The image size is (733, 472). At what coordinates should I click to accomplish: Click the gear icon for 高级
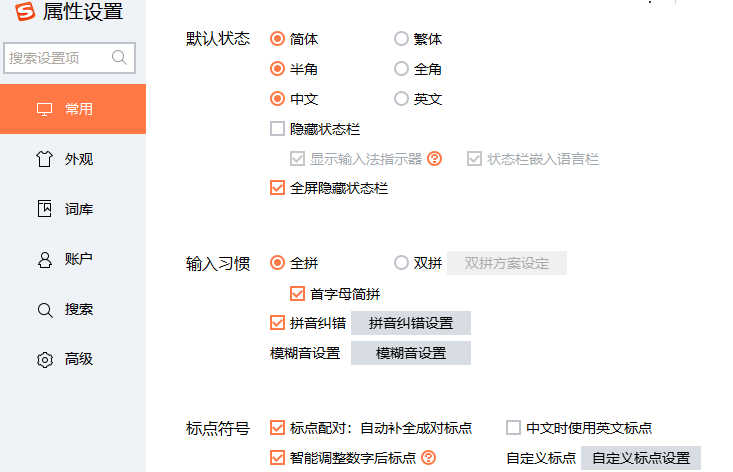(x=44, y=359)
